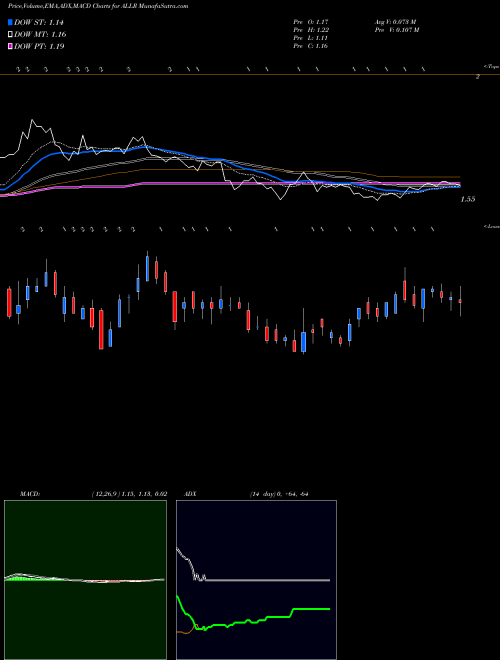Viewport: 500px width, 660px height.
Task: Open the dark blue ADX chart panel
Action: point(256,580)
